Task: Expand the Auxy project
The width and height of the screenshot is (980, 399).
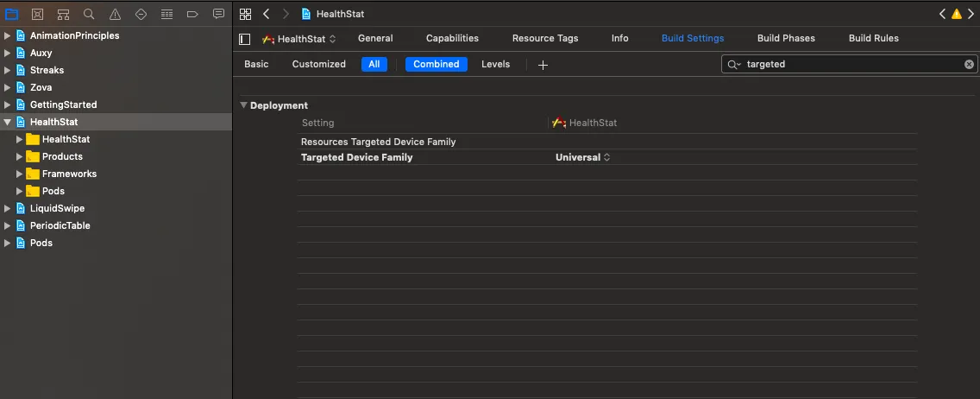Action: 8,54
